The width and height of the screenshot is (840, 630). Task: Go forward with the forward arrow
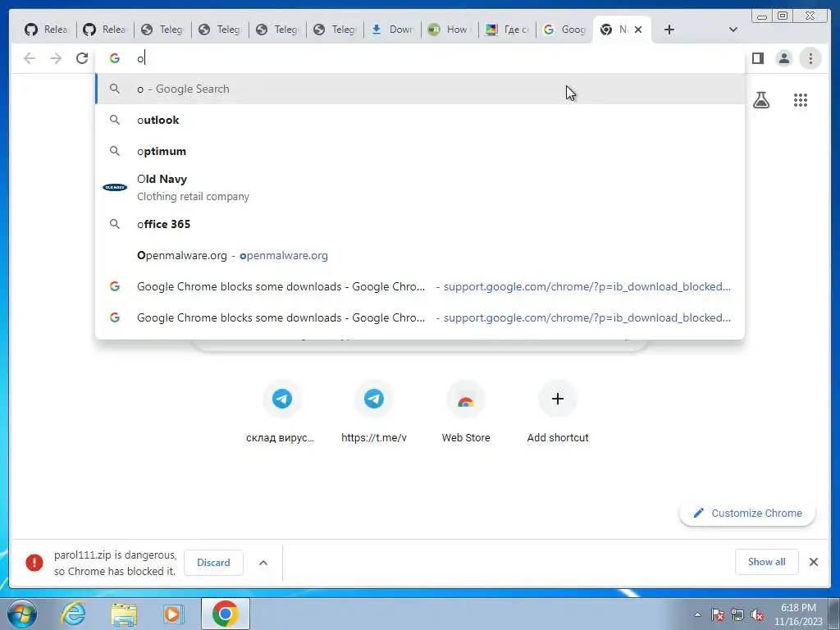coord(56,58)
